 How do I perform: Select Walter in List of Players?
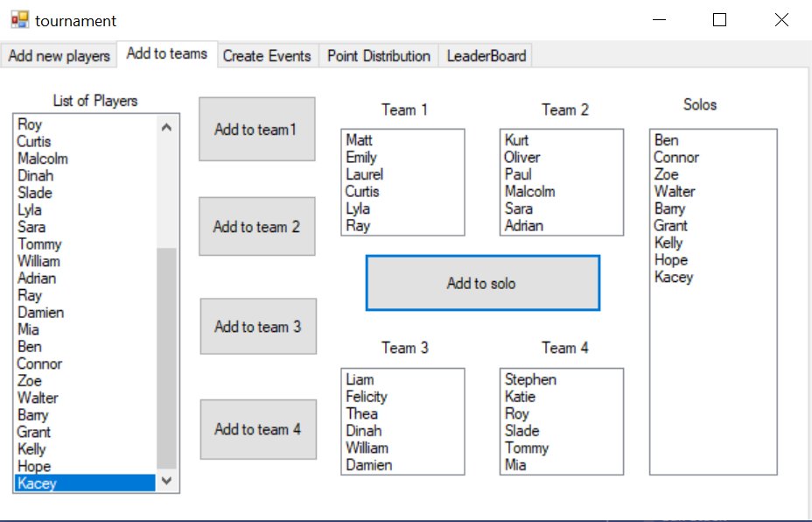pos(85,399)
